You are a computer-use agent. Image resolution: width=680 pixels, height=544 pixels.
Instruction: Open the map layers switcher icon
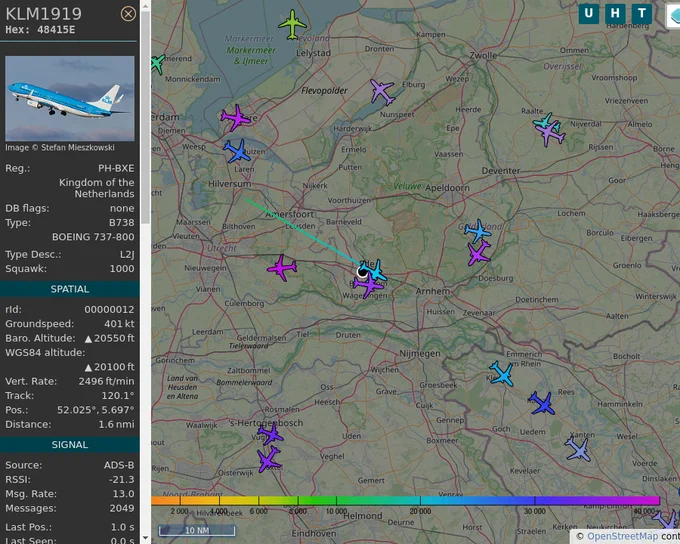[673, 16]
